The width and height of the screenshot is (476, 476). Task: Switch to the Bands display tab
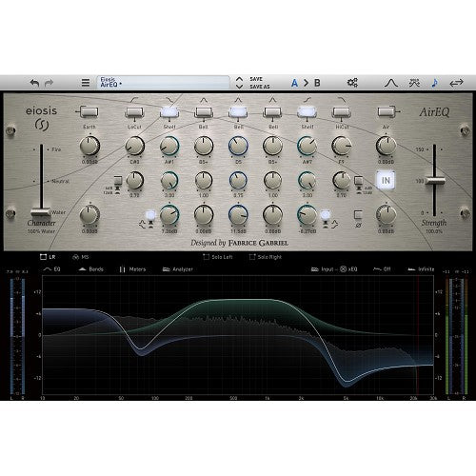pos(91,269)
